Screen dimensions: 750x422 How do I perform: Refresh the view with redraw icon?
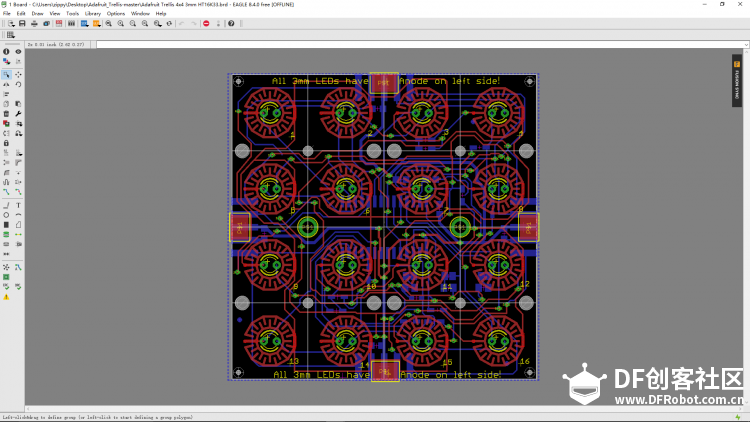tap(169, 23)
